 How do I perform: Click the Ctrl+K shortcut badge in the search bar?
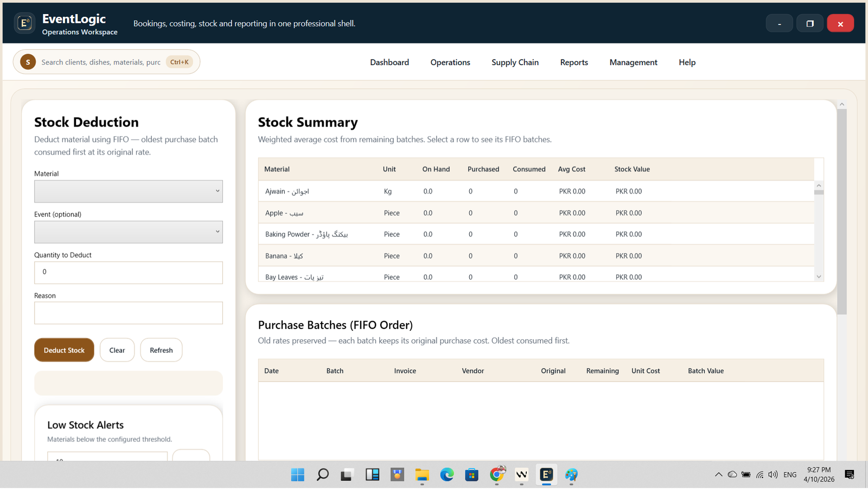179,62
